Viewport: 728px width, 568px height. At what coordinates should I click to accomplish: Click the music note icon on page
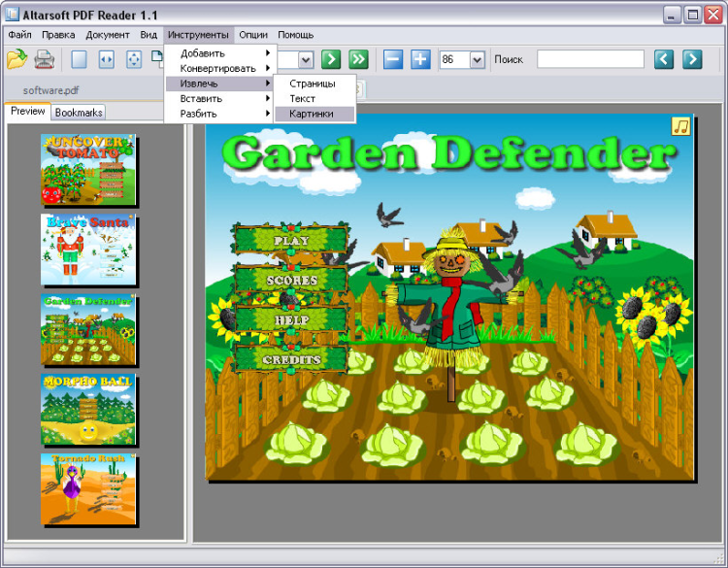point(680,126)
